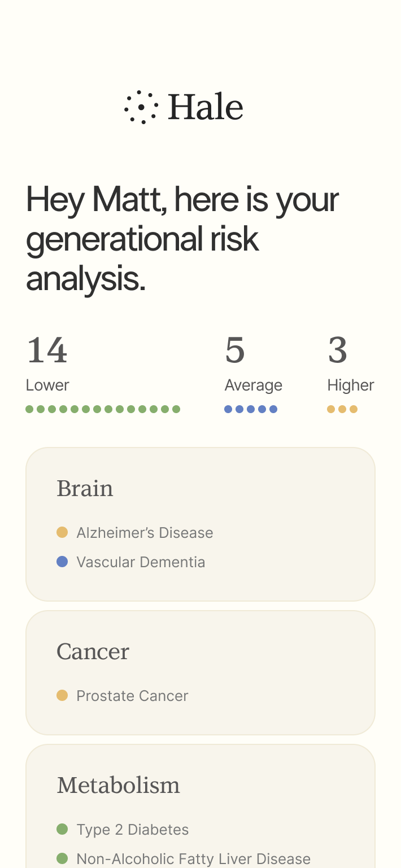
Task: Click the count showing 14 lower risks
Action: [47, 350]
